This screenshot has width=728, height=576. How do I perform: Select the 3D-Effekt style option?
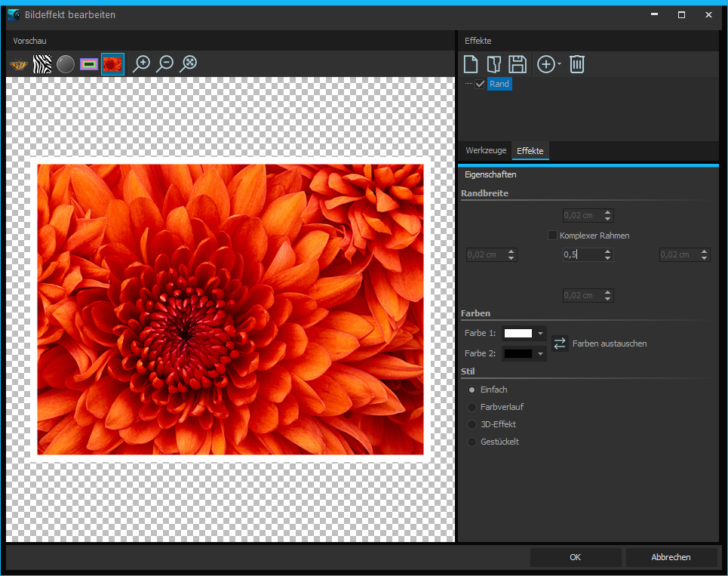click(x=472, y=424)
